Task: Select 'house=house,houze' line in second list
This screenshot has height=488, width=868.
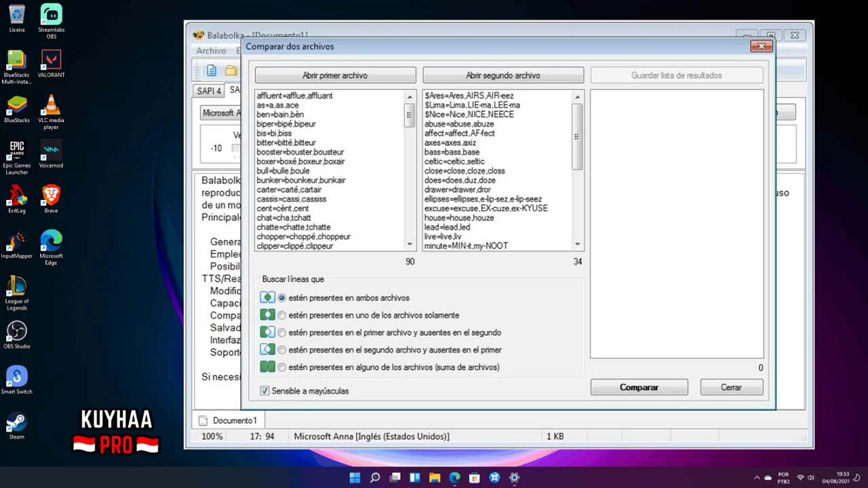Action: click(x=460, y=218)
